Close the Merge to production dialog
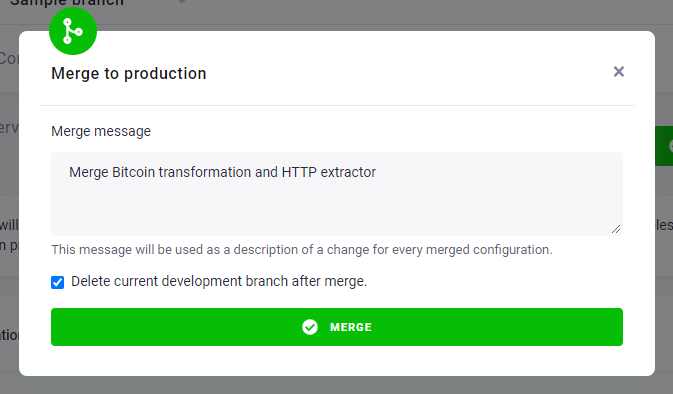Screen dimensions: 673x394 [618, 72]
